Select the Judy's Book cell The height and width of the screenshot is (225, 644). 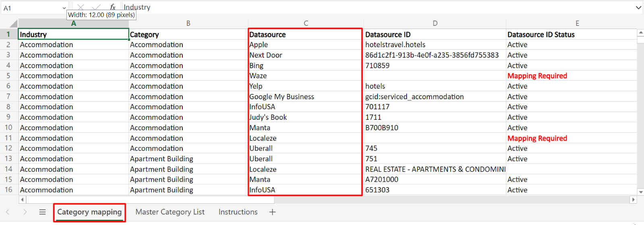click(306, 117)
